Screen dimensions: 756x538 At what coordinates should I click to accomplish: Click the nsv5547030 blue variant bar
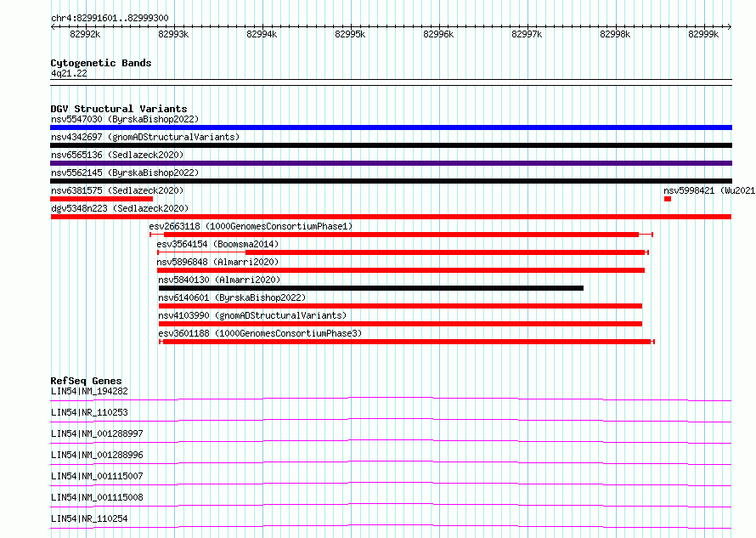coord(391,127)
